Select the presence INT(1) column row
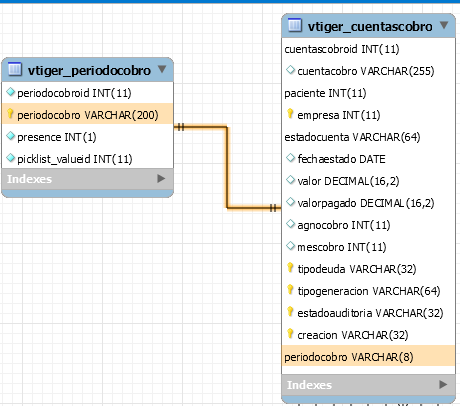 click(88, 137)
